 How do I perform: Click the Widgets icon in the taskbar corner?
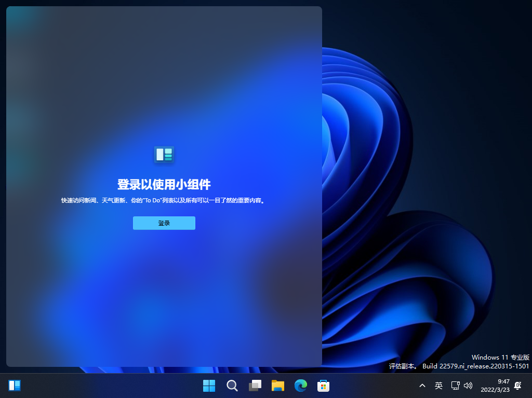(14, 385)
